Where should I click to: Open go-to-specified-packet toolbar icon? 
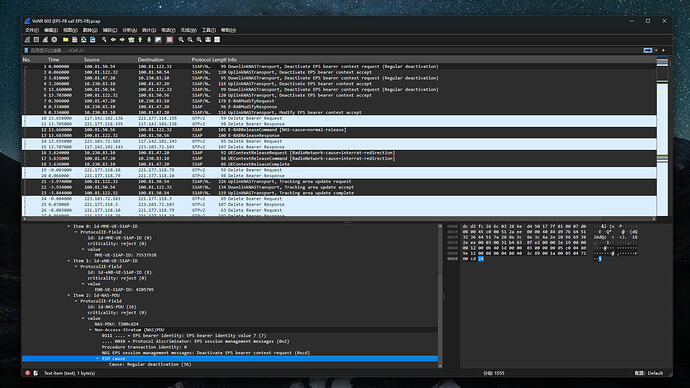(131, 40)
